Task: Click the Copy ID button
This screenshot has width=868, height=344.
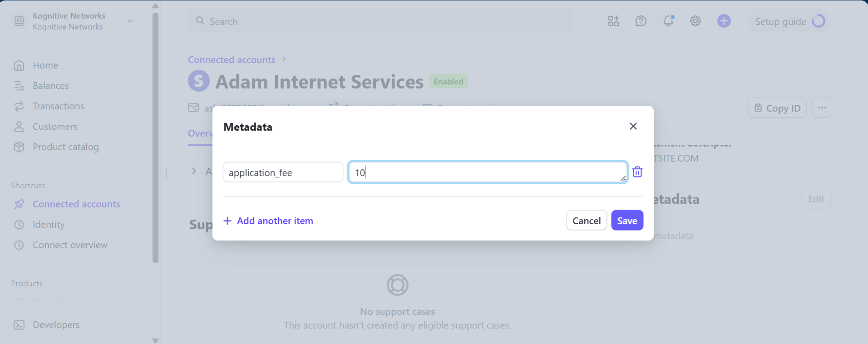Action: [x=777, y=108]
